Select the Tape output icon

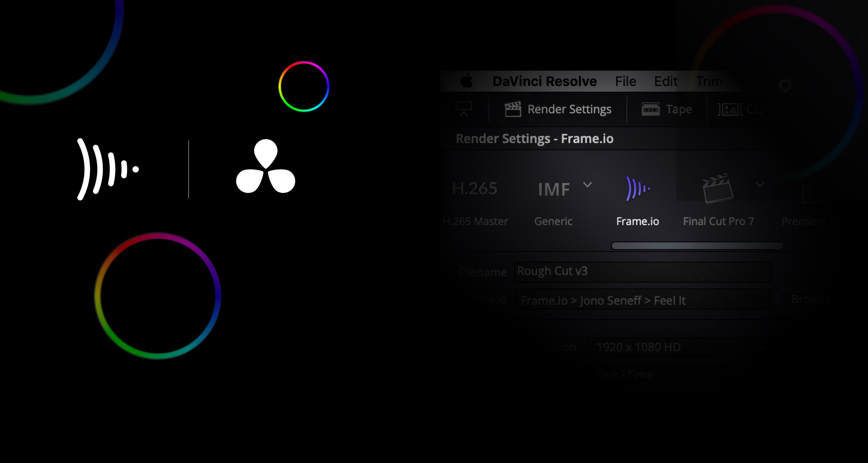[650, 109]
